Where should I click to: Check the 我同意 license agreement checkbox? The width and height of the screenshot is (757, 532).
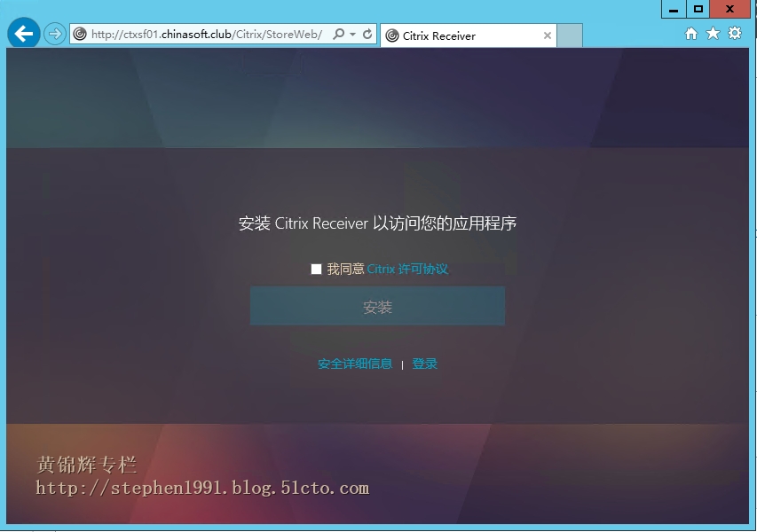point(316,270)
